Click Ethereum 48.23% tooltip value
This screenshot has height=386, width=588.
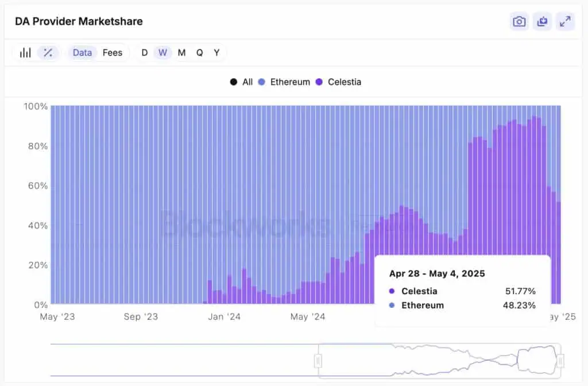point(519,306)
